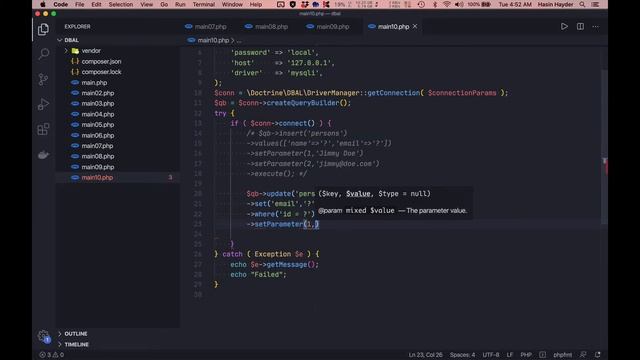Run the PHP file with play icon

[564, 27]
